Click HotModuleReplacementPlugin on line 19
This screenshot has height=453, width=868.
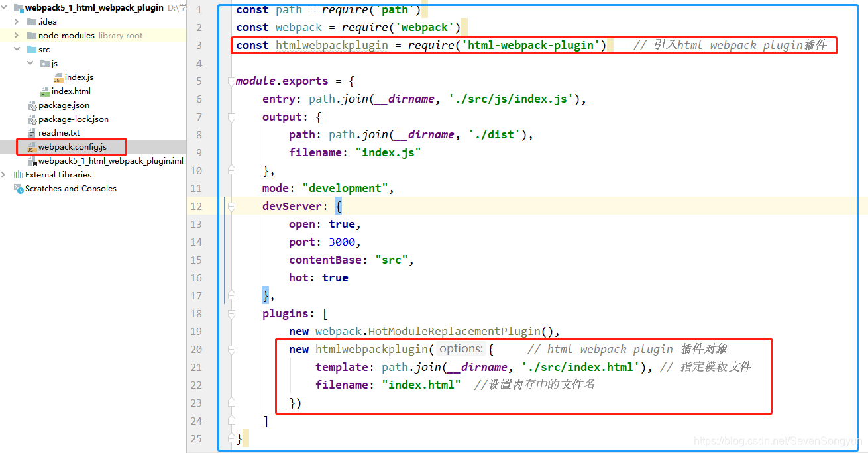455,332
